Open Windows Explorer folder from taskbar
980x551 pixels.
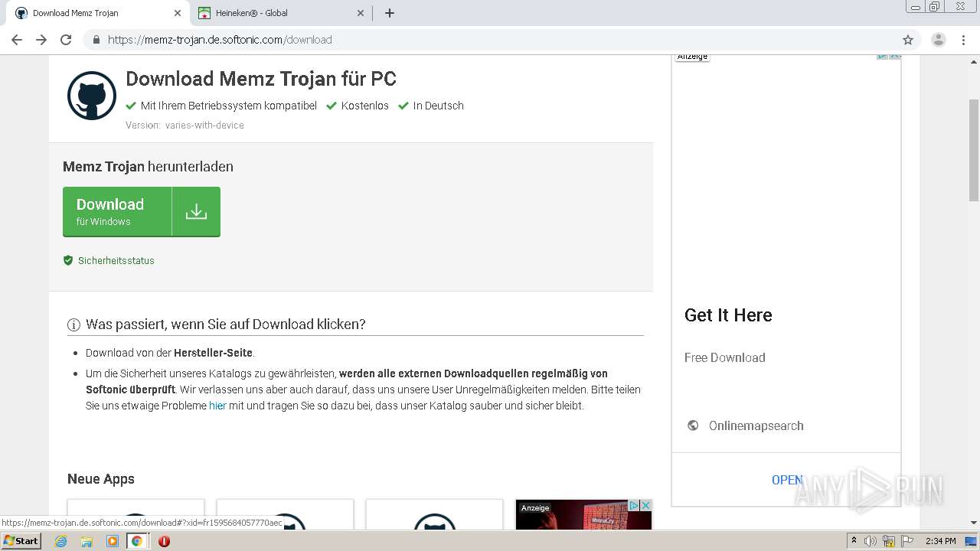[x=87, y=541]
